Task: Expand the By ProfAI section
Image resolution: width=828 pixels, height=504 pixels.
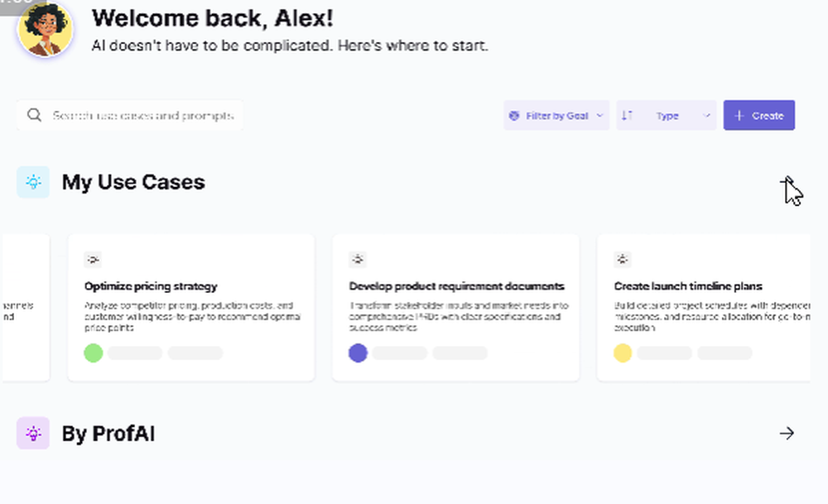Action: (786, 433)
